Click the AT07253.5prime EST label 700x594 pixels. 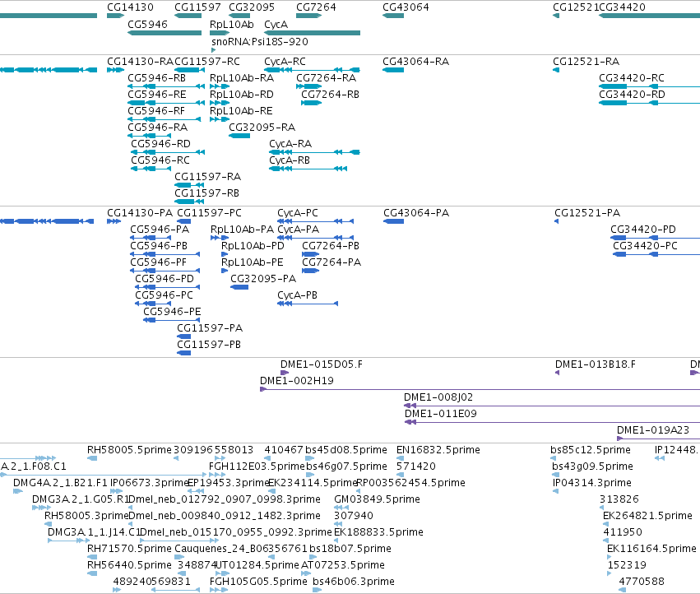click(x=343, y=565)
